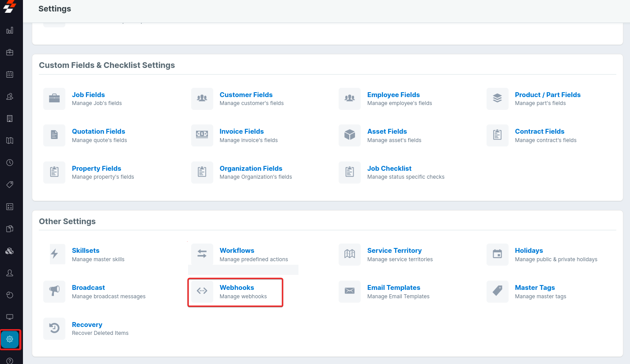Click the Email Templates envelope icon
The width and height of the screenshot is (630, 364).
click(350, 292)
